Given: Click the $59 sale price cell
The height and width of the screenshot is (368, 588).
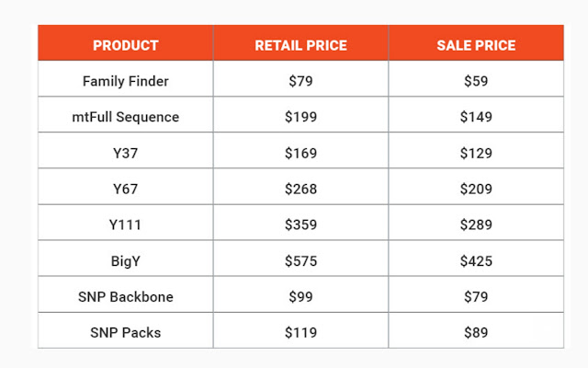Looking at the screenshot, I should point(476,81).
